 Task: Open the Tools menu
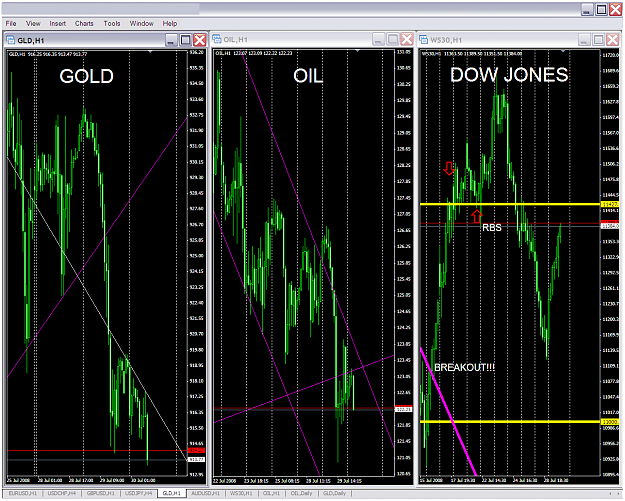click(112, 24)
